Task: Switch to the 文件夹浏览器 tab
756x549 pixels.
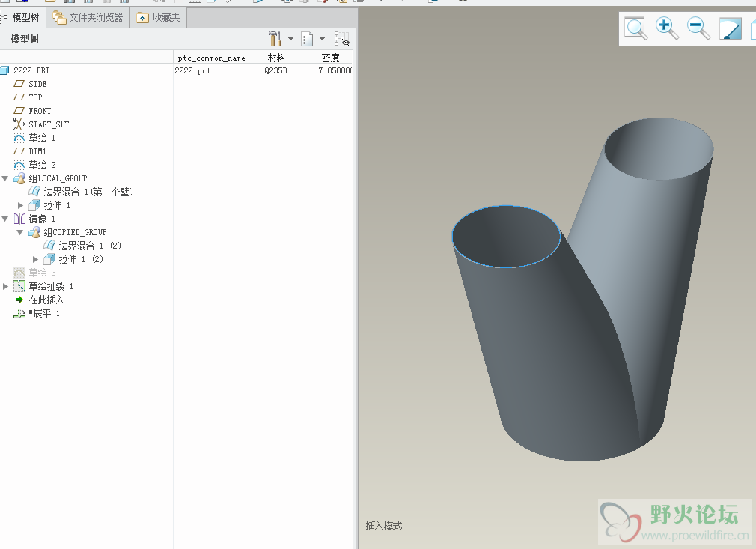Action: click(88, 18)
